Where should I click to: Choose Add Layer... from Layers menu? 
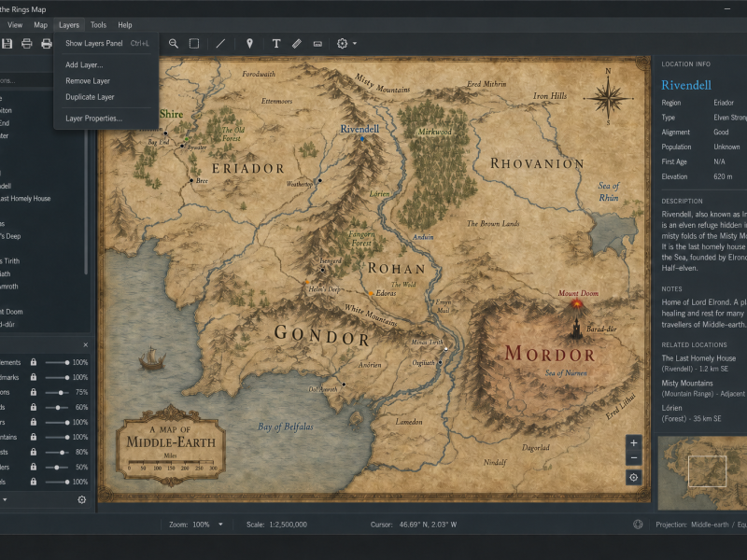[106, 64]
